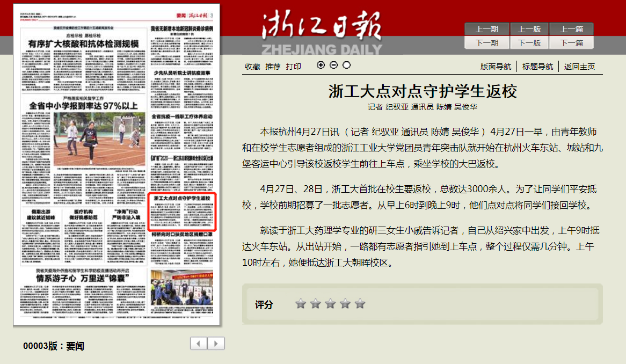
Task: Click 下一期 next issue button
Action: [486, 43]
